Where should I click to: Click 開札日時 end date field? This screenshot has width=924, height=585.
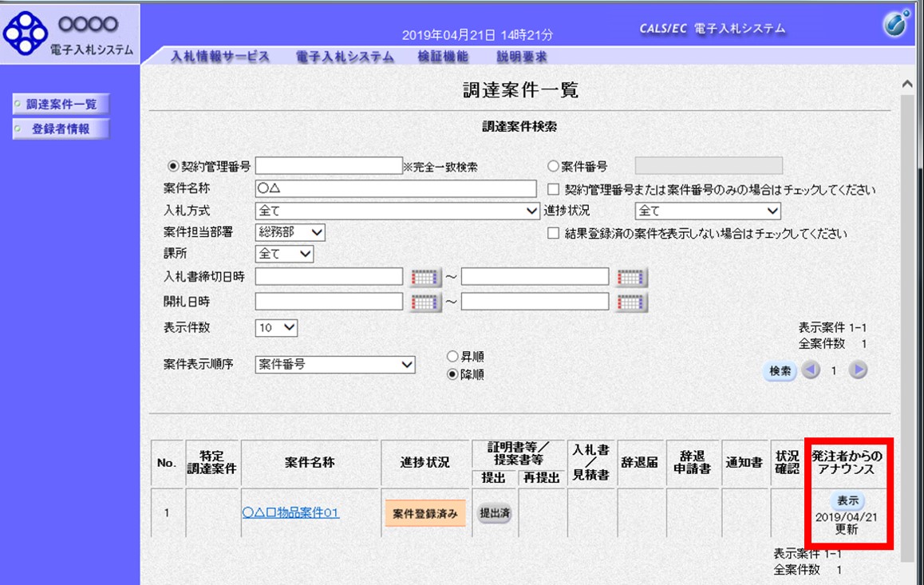[535, 302]
